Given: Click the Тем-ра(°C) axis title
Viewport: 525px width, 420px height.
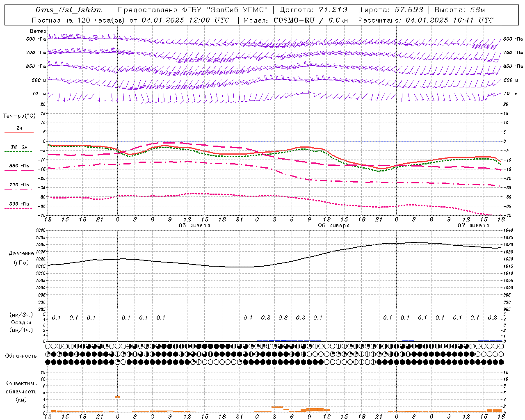Looking at the screenshot, I should 19,116.
